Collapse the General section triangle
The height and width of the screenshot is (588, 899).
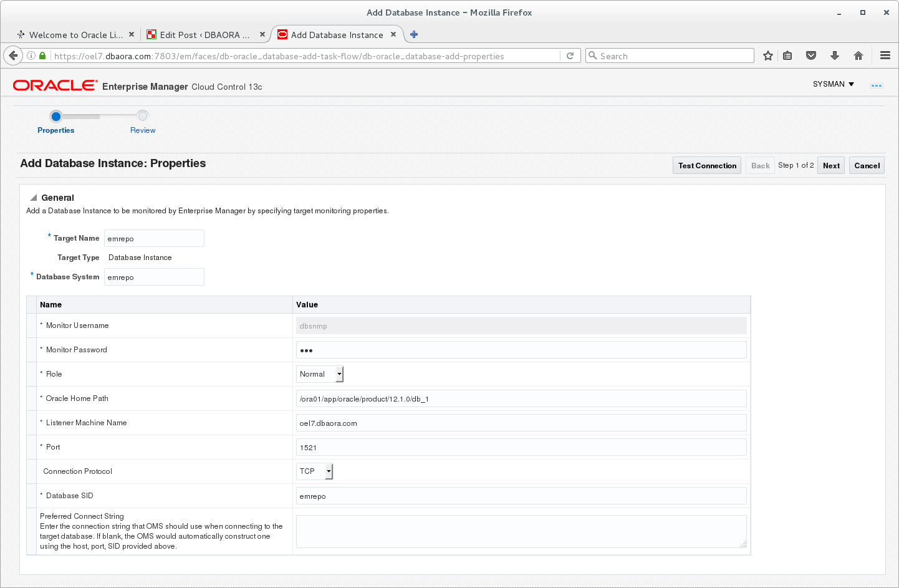tap(34, 198)
